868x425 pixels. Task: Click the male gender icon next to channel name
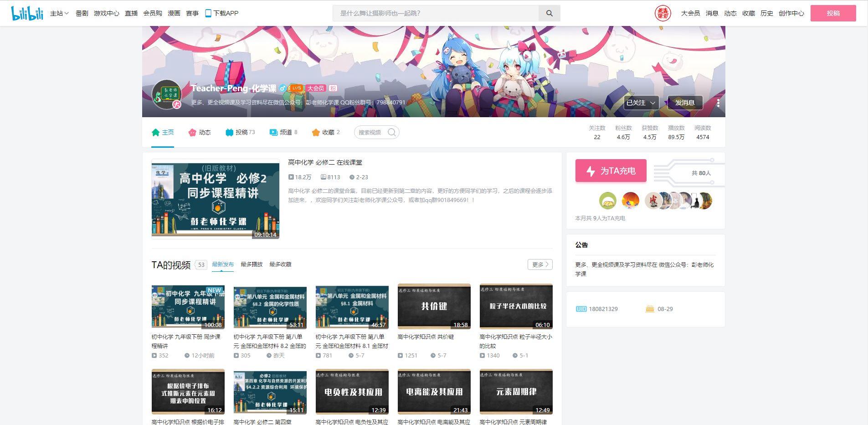282,88
